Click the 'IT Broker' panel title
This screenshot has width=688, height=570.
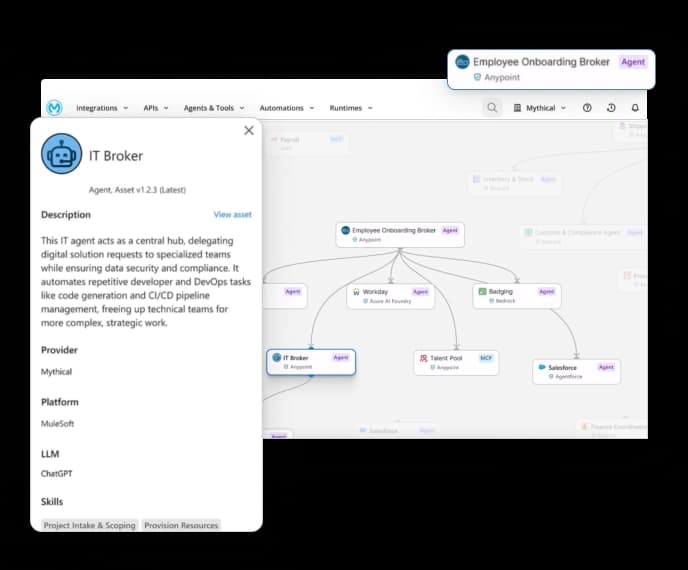[x=116, y=156]
